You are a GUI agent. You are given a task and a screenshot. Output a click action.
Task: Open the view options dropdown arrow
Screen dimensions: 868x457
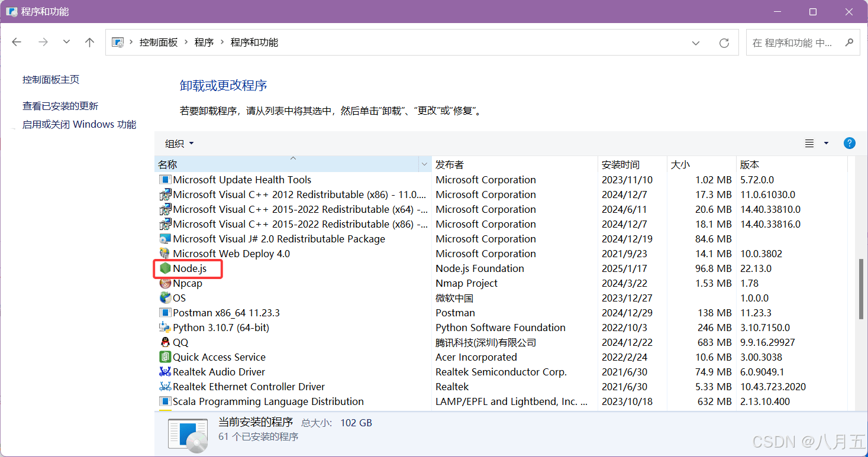coord(826,143)
